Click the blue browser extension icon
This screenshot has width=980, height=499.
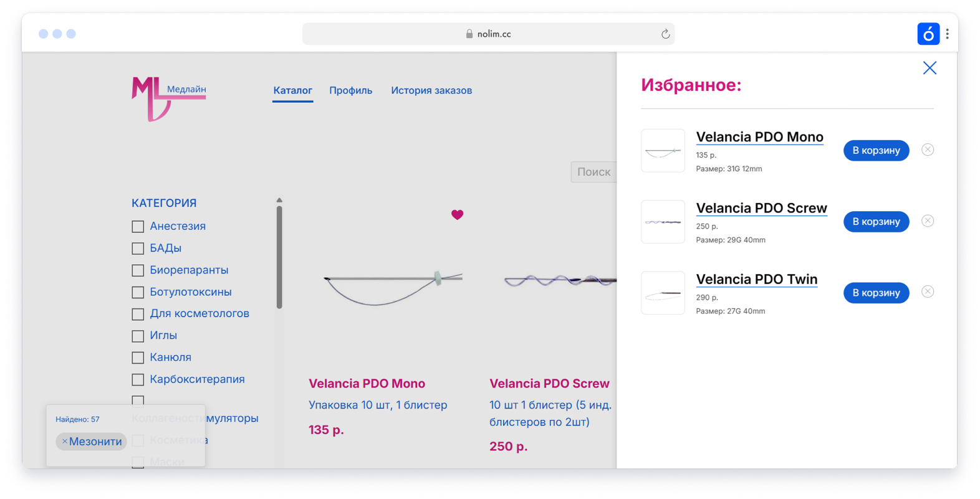point(928,34)
